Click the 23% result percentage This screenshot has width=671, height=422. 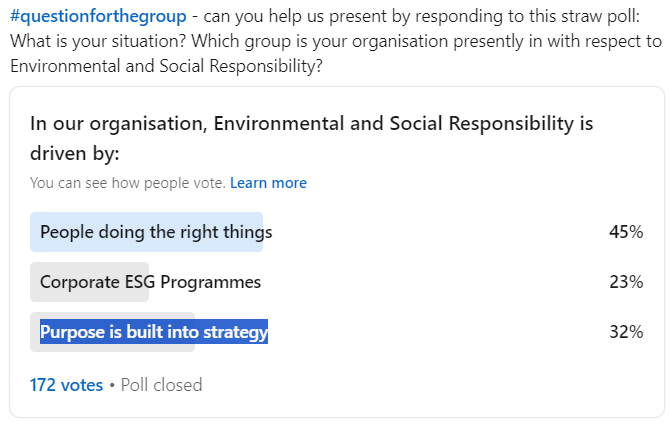click(626, 282)
